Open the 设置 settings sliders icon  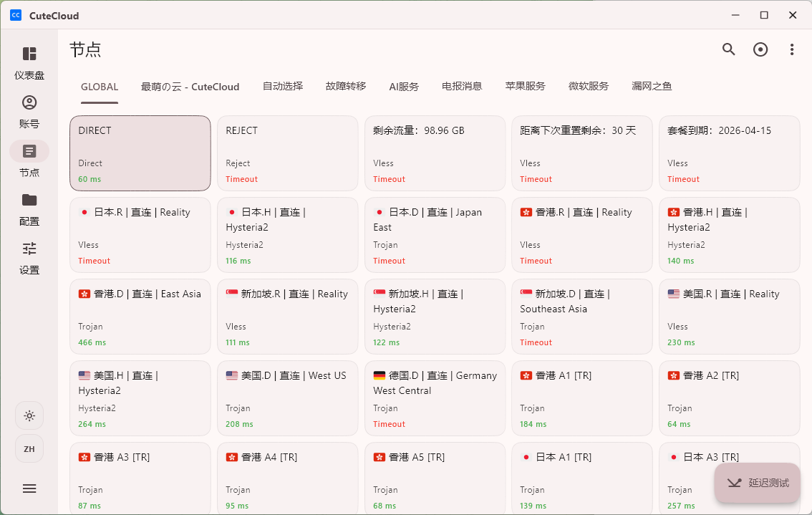[x=29, y=249]
